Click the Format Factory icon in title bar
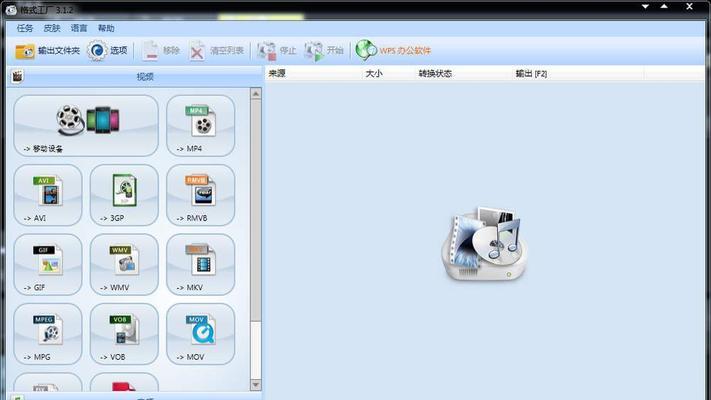 [11, 9]
